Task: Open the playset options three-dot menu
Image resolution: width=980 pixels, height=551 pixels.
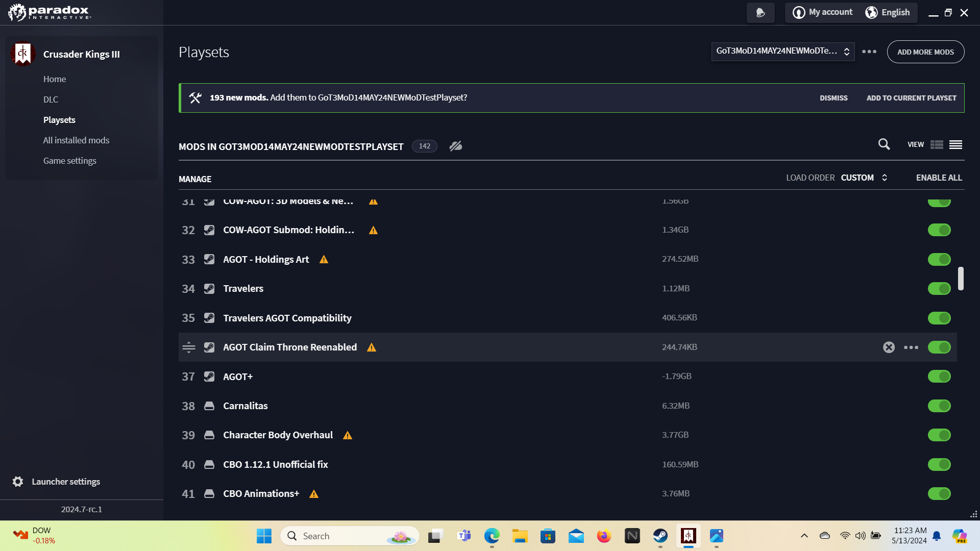Action: point(869,52)
